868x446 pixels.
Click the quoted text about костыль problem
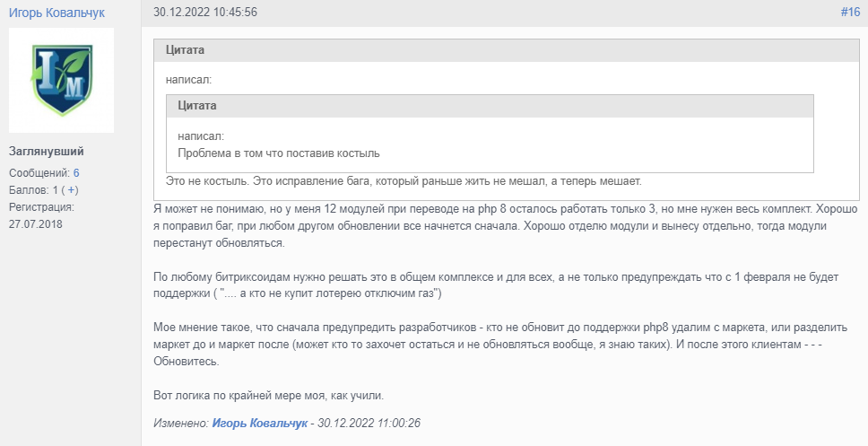click(x=279, y=153)
